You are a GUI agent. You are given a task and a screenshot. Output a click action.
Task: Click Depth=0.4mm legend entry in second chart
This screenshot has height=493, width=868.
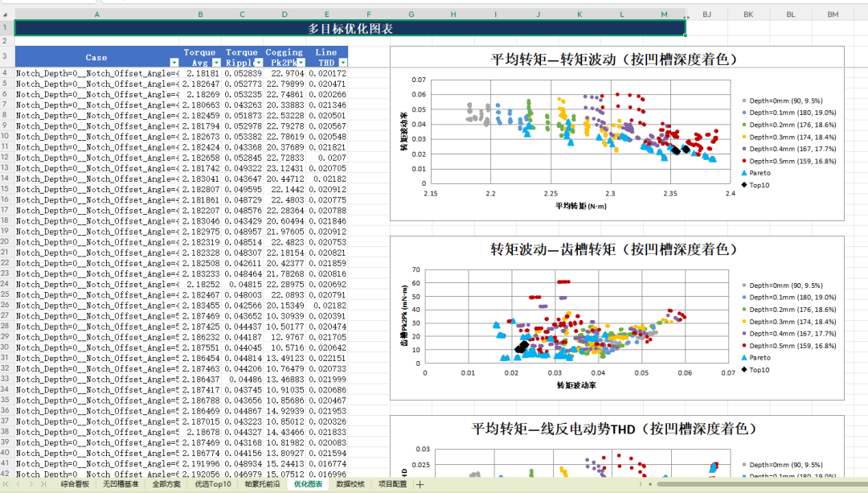point(789,334)
